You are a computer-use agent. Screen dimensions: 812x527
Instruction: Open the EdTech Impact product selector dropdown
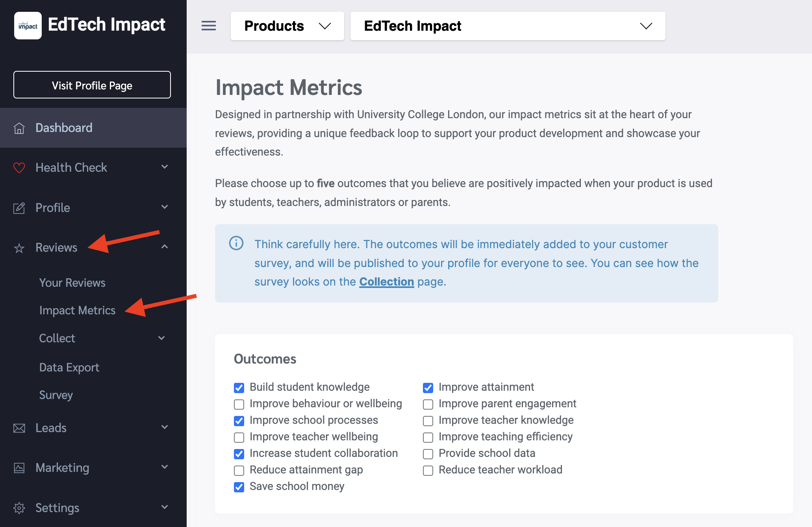pos(508,26)
